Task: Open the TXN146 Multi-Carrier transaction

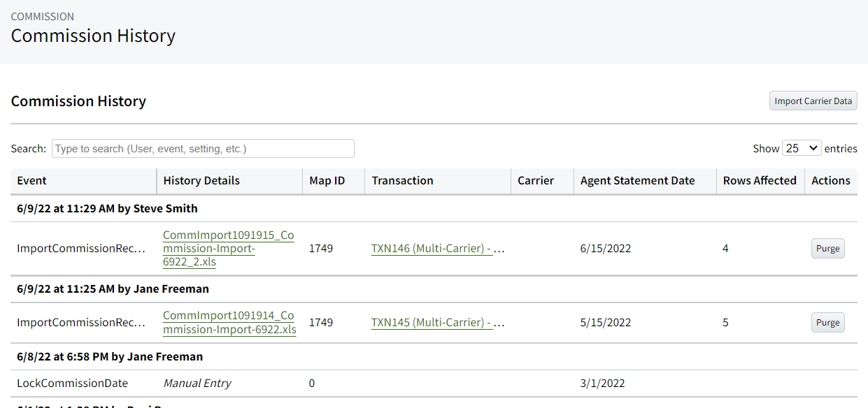Action: tap(438, 248)
